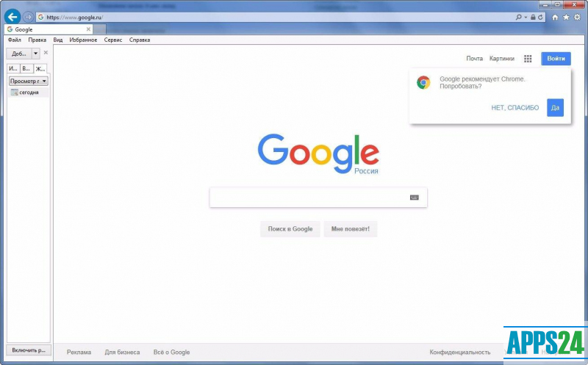Go back using the browser back arrow

click(x=12, y=17)
